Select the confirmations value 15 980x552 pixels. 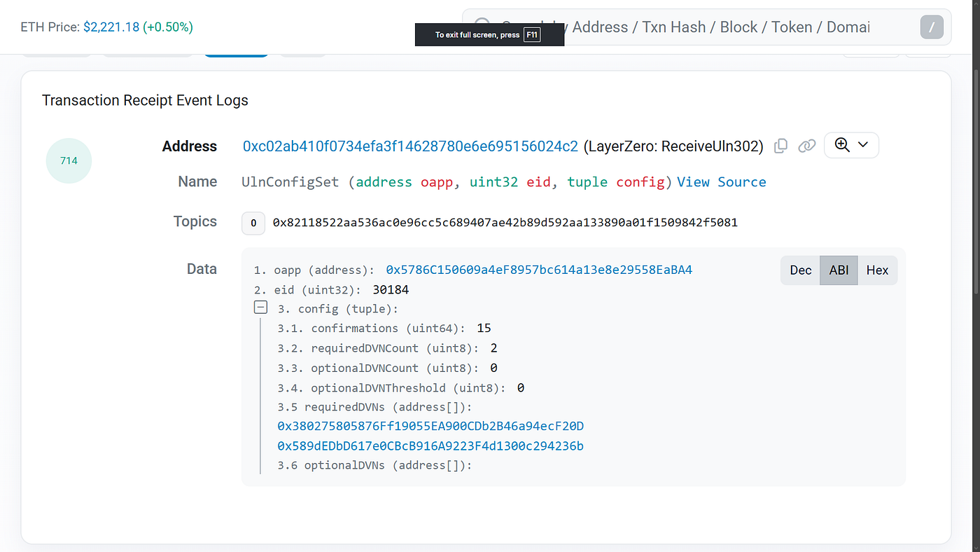(x=484, y=328)
